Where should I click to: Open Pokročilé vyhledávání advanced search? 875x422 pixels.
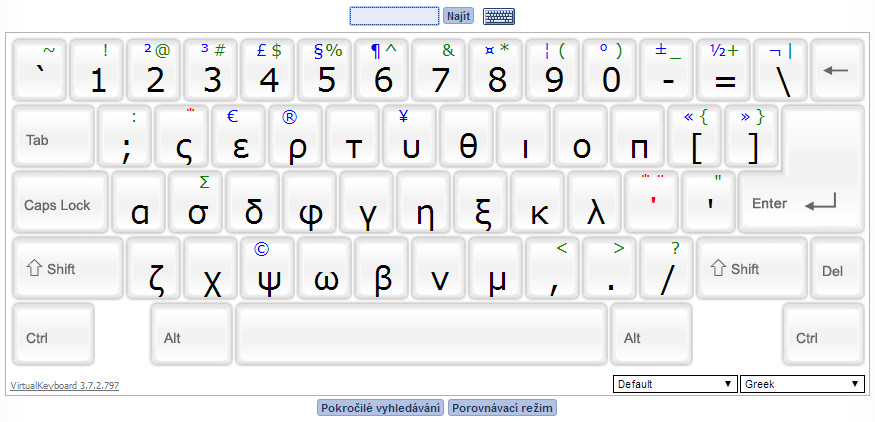pos(380,408)
